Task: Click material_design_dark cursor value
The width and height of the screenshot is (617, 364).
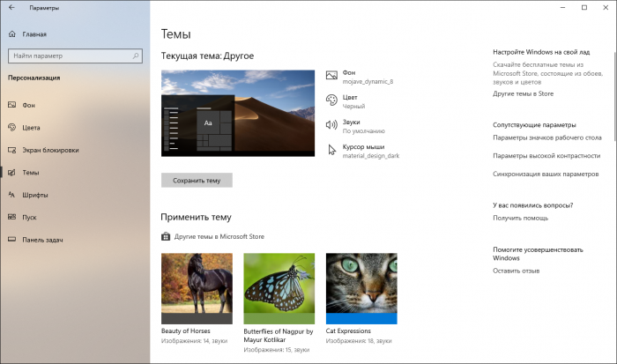Action: (371, 156)
